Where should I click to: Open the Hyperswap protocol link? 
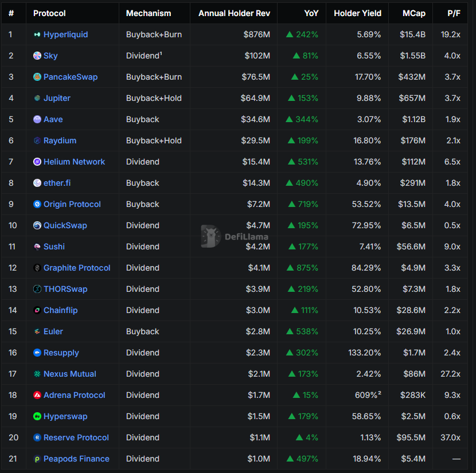[x=65, y=417]
